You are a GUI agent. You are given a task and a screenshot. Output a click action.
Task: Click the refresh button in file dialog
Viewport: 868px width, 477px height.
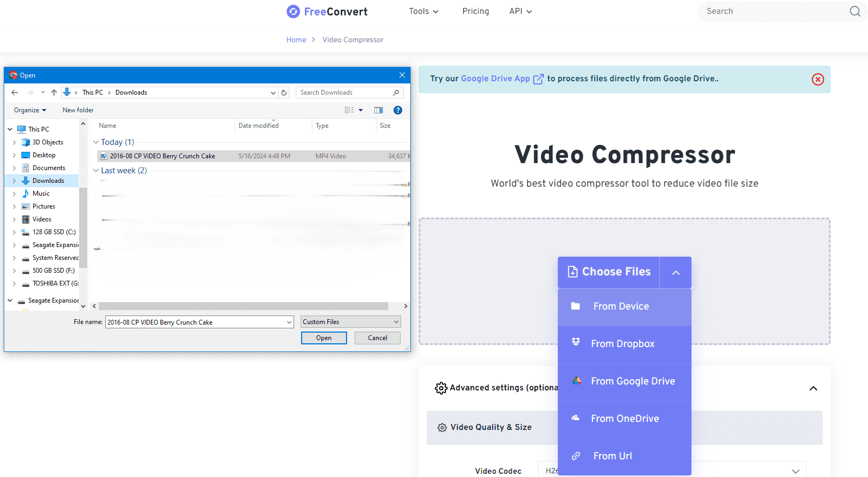(x=284, y=93)
